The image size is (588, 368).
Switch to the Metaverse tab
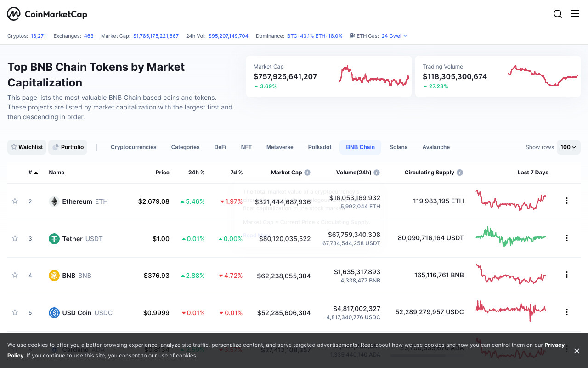280,147
